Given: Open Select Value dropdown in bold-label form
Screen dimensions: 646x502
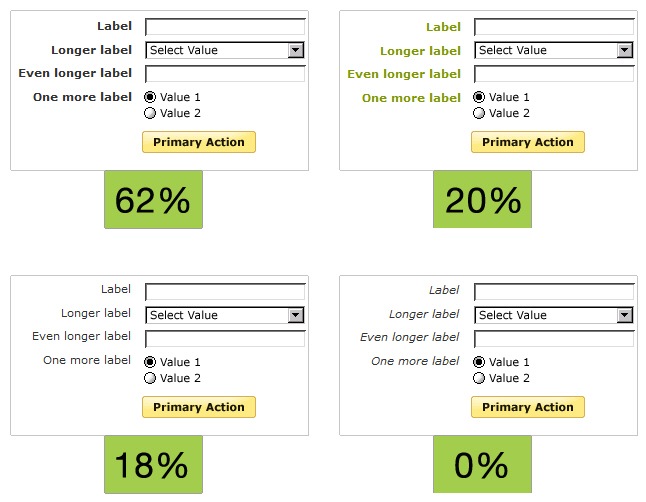Looking at the screenshot, I should pos(225,50).
